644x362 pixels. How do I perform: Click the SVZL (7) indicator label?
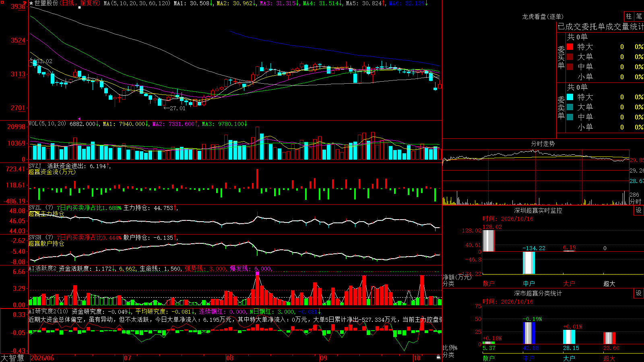(x=41, y=208)
